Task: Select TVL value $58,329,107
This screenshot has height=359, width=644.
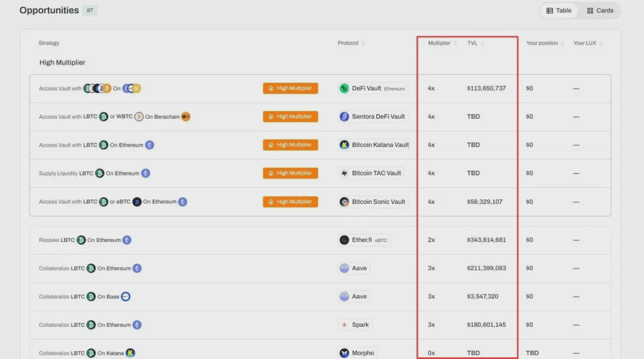Action: (485, 202)
